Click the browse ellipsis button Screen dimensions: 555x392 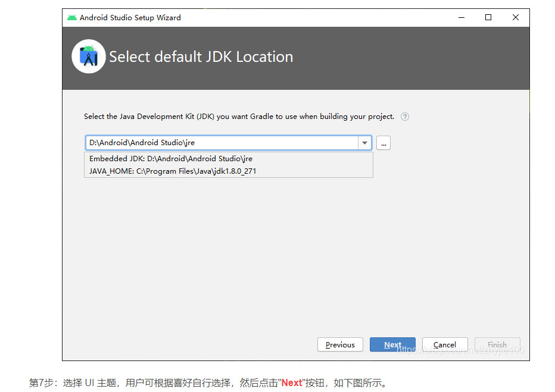click(x=383, y=143)
